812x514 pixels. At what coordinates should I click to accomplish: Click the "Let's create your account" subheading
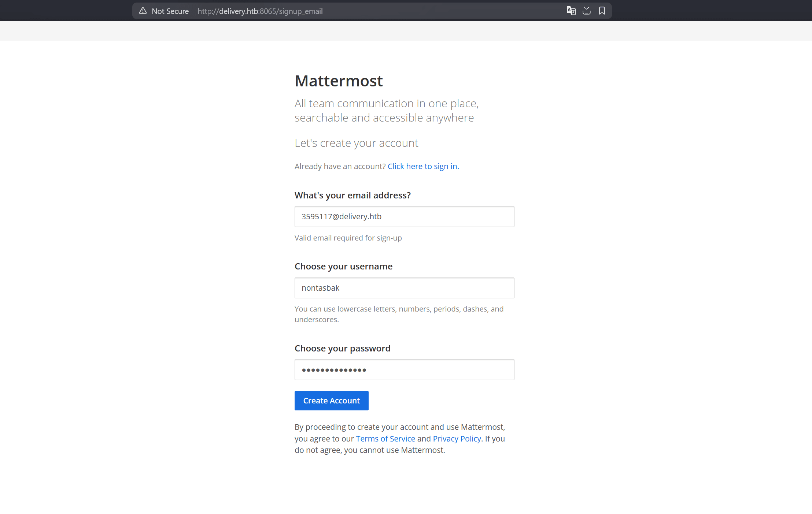point(356,143)
